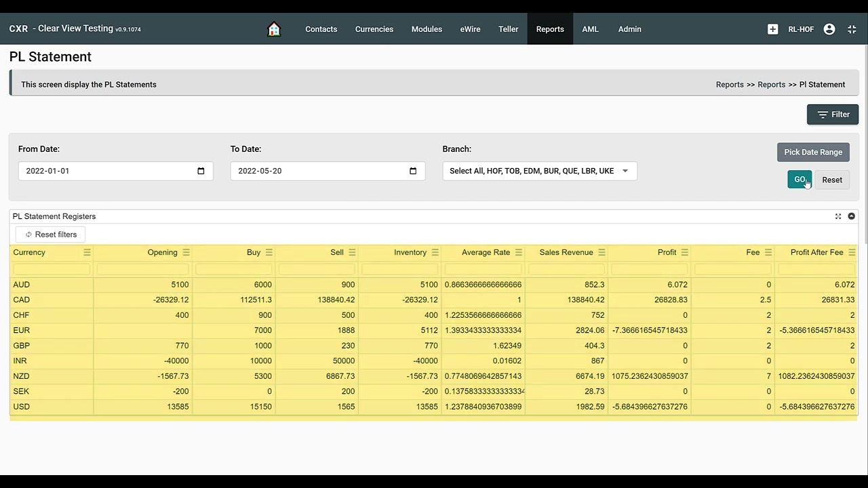The width and height of the screenshot is (868, 488).
Task: Click the 26828.83 Profit cell
Action: coord(649,300)
